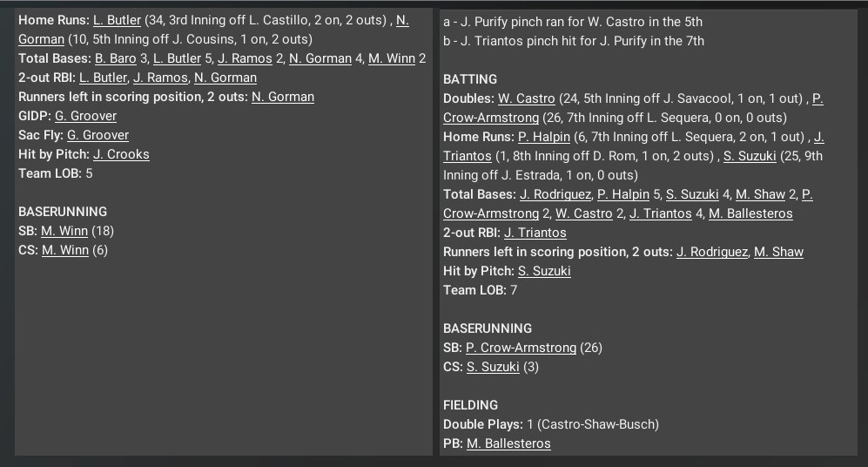The image size is (868, 467).
Task: Open M. Shaw in Runners left in scoring position
Action: (x=778, y=252)
